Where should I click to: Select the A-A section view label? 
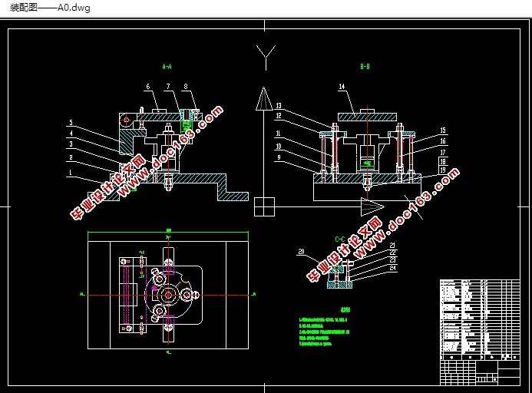pos(167,67)
